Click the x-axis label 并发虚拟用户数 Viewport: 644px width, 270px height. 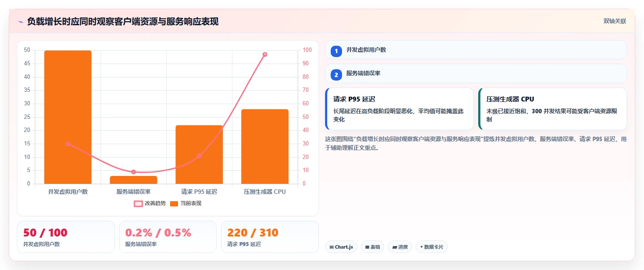point(68,192)
